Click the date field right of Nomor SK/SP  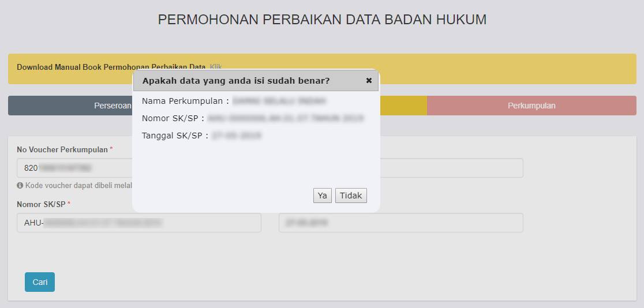click(400, 223)
